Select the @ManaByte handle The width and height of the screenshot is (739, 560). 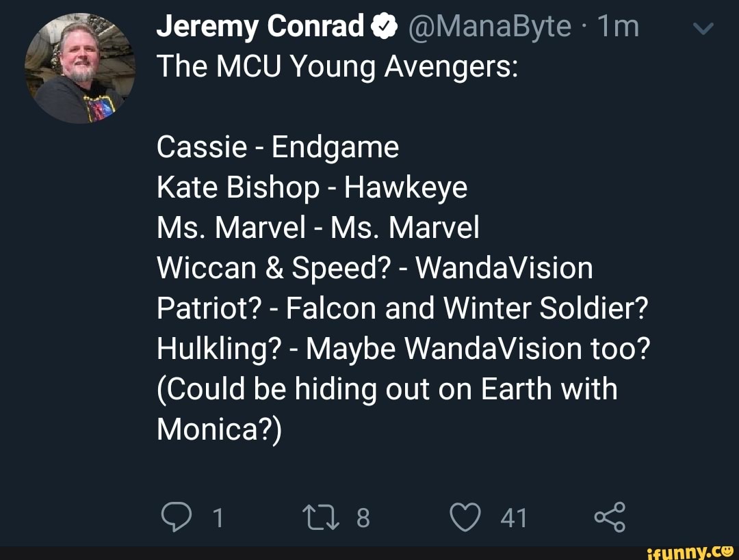click(489, 26)
